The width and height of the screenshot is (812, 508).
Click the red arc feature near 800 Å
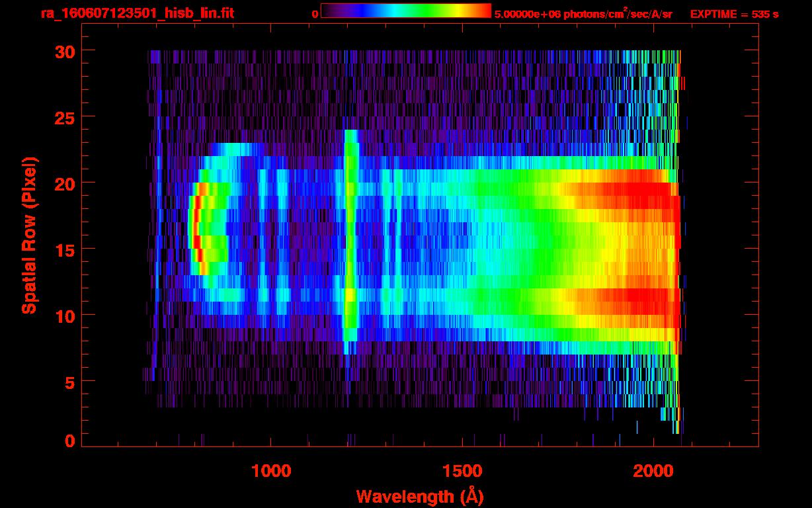pos(196,228)
